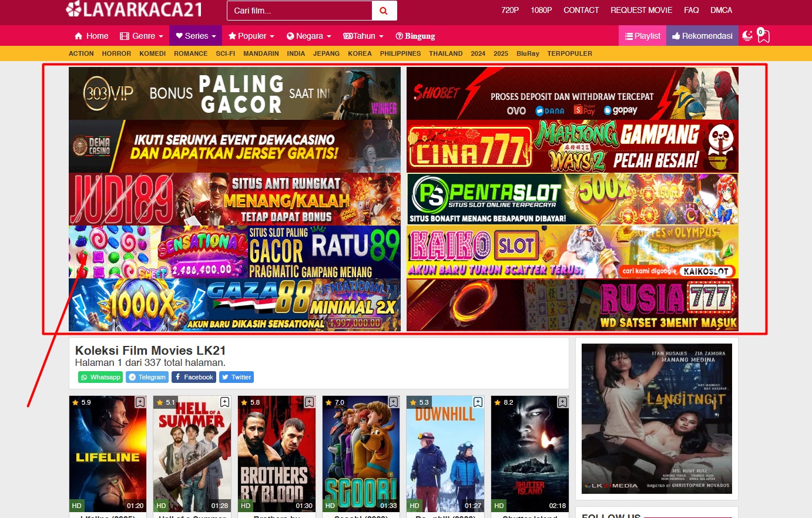Screen dimensions: 812x518
Task: Open the Playlist button
Action: (x=642, y=36)
